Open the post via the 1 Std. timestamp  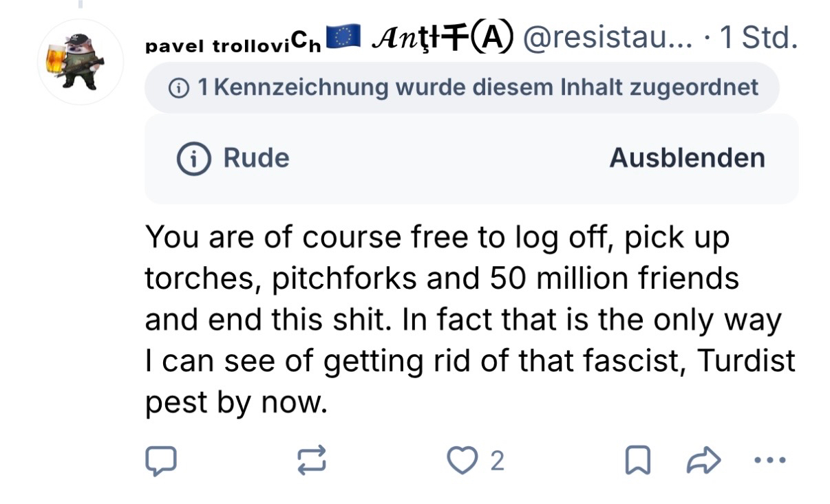tap(756, 40)
